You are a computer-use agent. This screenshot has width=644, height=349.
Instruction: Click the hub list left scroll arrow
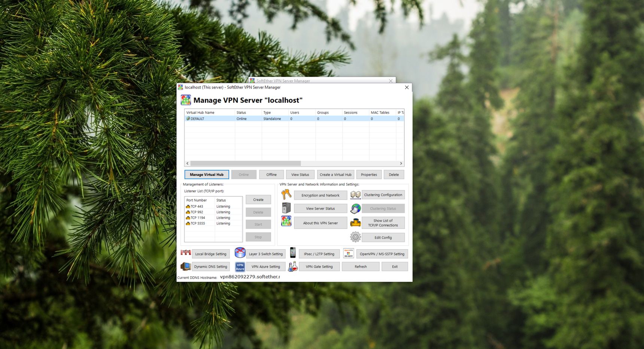pos(188,163)
